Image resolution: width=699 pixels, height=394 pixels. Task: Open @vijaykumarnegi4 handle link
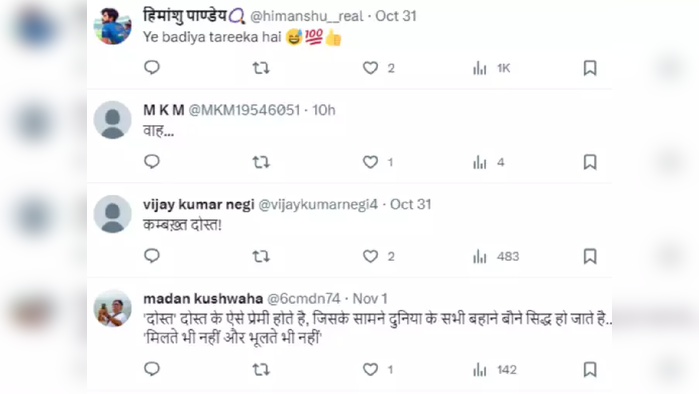coord(318,205)
